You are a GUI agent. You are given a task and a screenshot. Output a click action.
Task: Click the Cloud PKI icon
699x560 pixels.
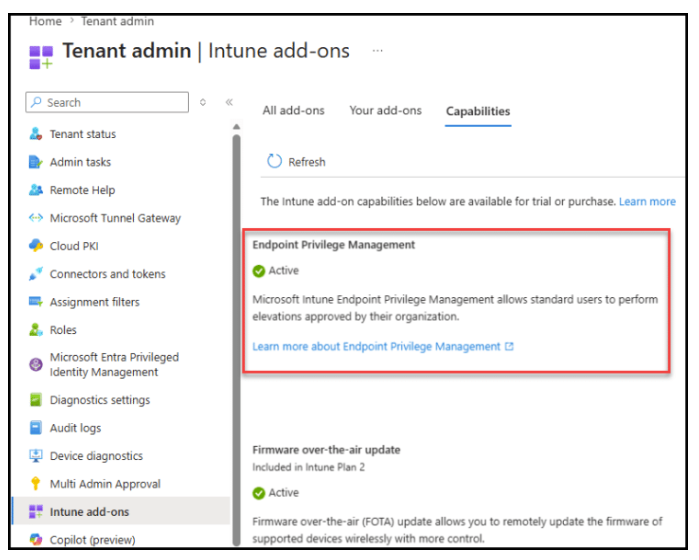pos(36,246)
